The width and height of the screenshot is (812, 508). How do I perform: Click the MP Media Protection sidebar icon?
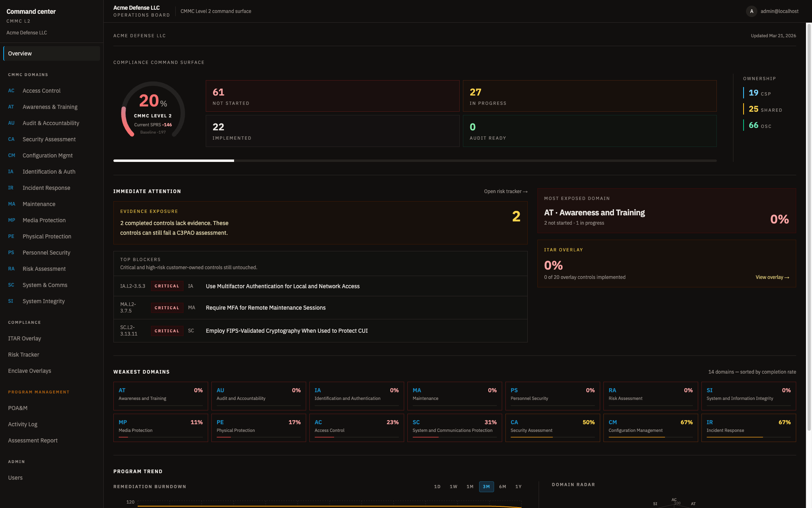(x=11, y=220)
